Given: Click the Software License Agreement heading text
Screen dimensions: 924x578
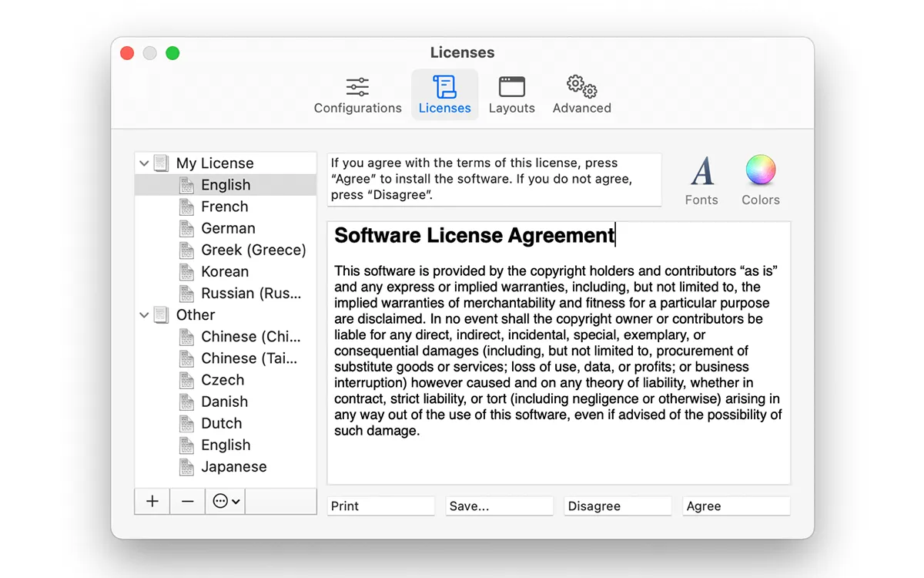Looking at the screenshot, I should pos(474,236).
